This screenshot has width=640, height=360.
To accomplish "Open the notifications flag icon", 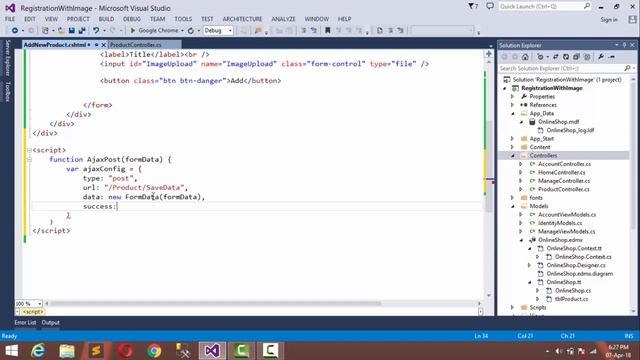I will point(473,6).
